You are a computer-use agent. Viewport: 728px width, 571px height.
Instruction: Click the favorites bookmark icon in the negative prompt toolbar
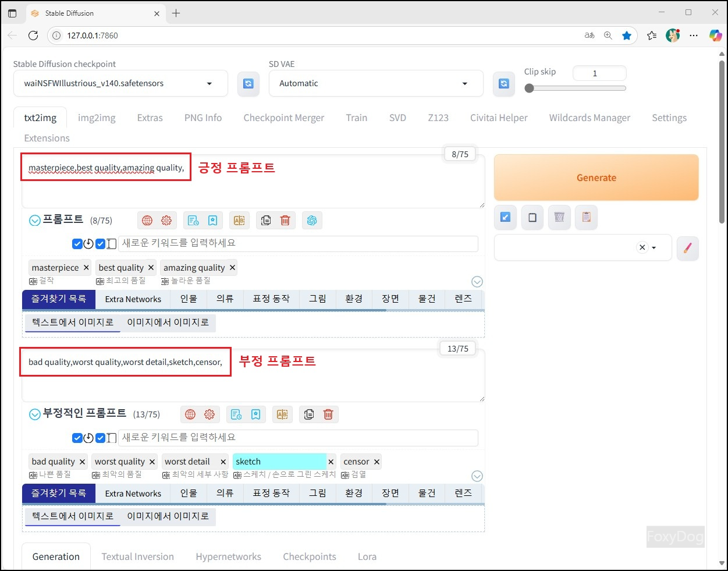click(x=255, y=414)
